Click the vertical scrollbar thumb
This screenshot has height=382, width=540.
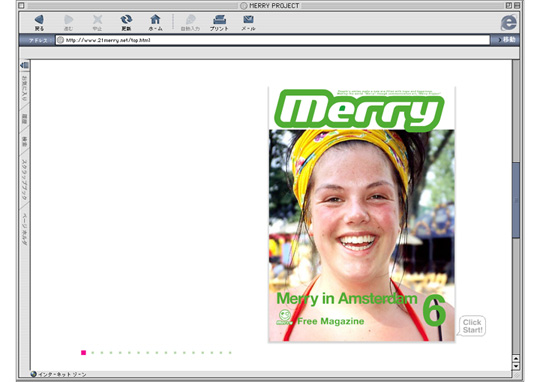point(516,200)
